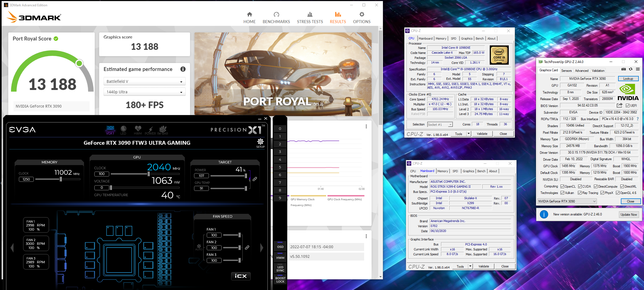Open the SETUP gear in Precision X1

click(x=260, y=143)
